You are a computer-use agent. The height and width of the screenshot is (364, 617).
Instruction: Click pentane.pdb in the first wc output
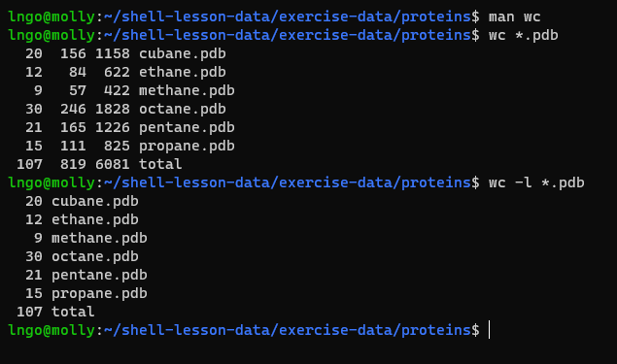pos(187,127)
